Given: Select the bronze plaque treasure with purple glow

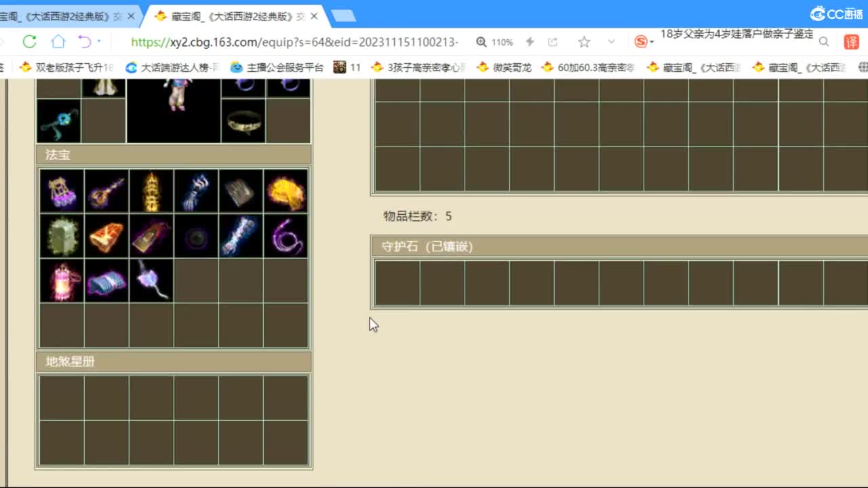Looking at the screenshot, I should tap(151, 236).
